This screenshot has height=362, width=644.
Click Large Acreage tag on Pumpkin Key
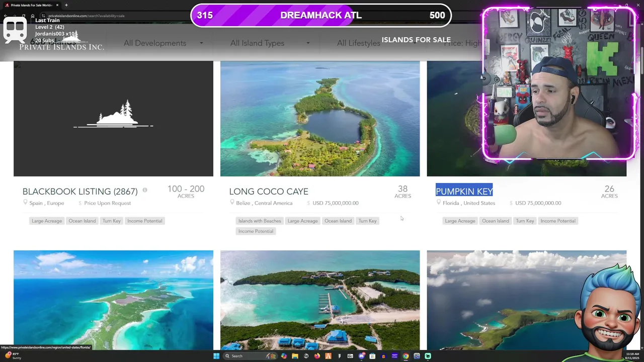click(460, 221)
